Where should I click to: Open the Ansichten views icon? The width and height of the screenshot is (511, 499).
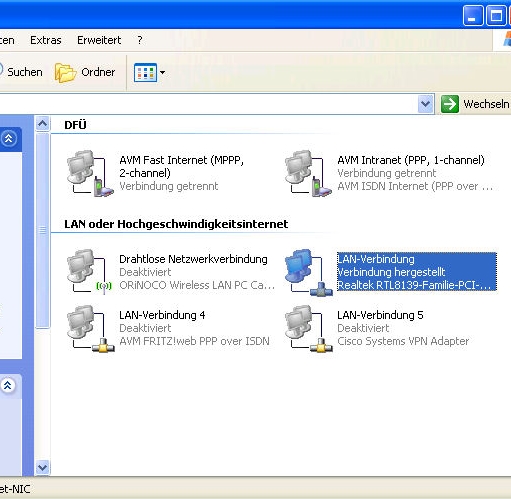(x=145, y=72)
